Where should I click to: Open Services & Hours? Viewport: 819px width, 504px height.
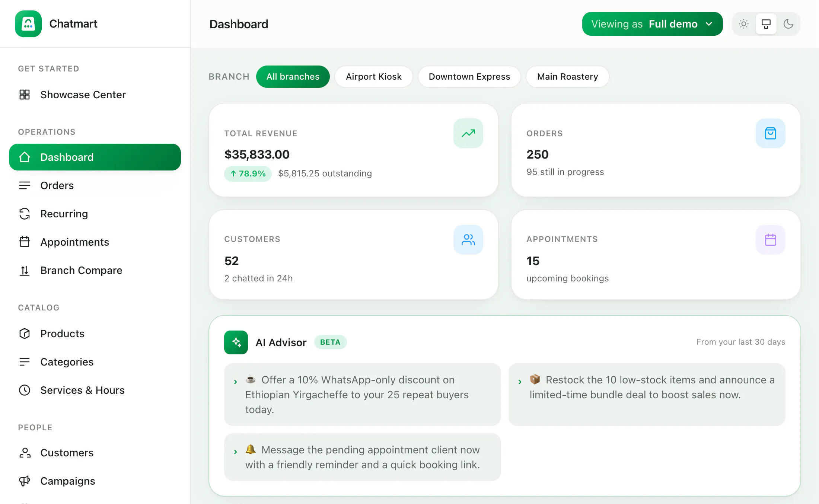tap(95, 390)
